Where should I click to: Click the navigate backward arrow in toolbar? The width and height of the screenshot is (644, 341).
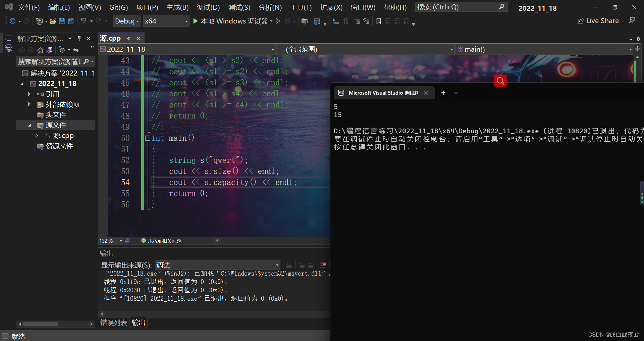(x=12, y=21)
